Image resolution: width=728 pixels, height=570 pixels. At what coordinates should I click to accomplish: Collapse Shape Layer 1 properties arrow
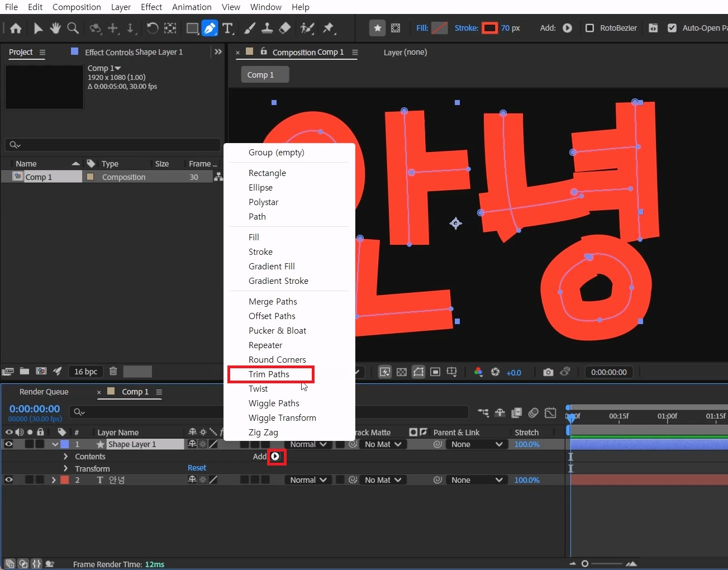tap(55, 444)
